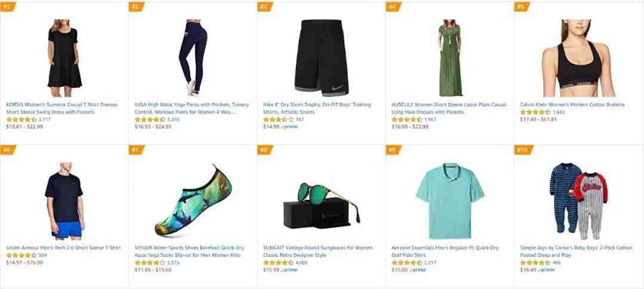644x289 pixels.
Task: Select the Nike black training shorts image
Action: (x=321, y=57)
